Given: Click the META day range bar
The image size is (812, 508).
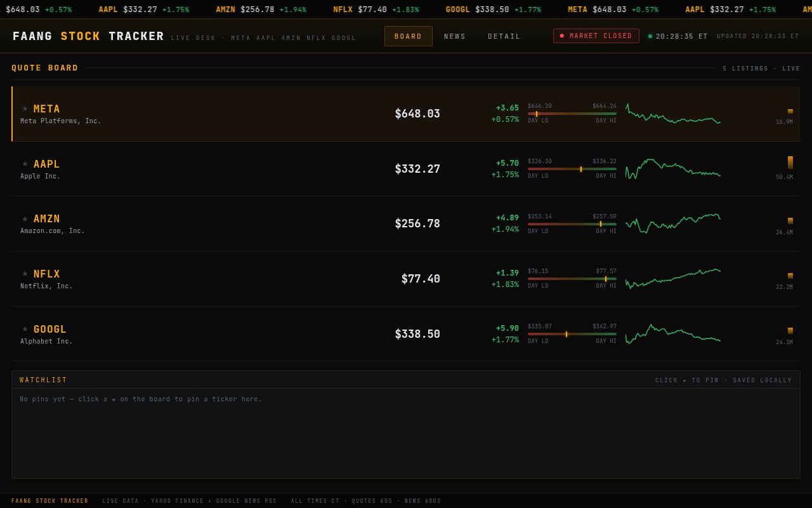Looking at the screenshot, I should [x=572, y=114].
